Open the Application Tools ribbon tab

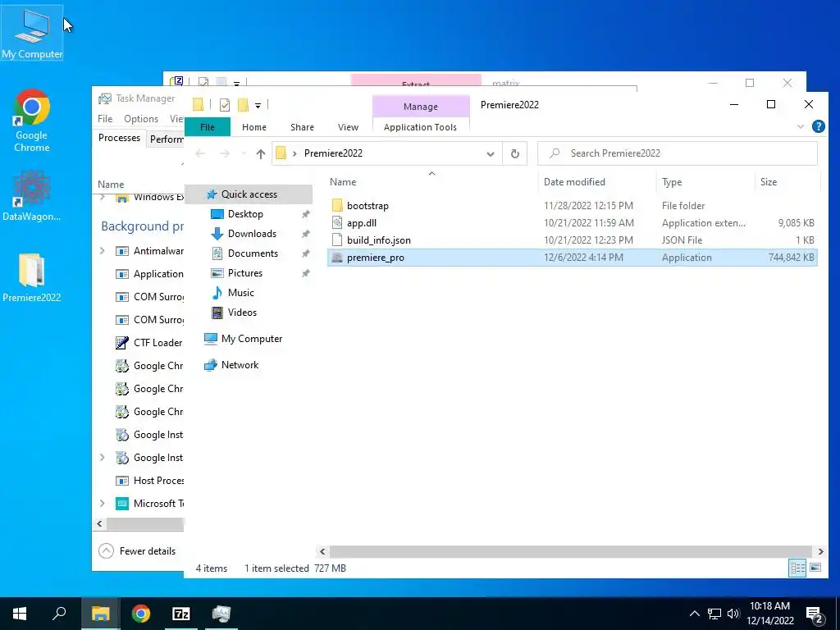click(x=420, y=127)
